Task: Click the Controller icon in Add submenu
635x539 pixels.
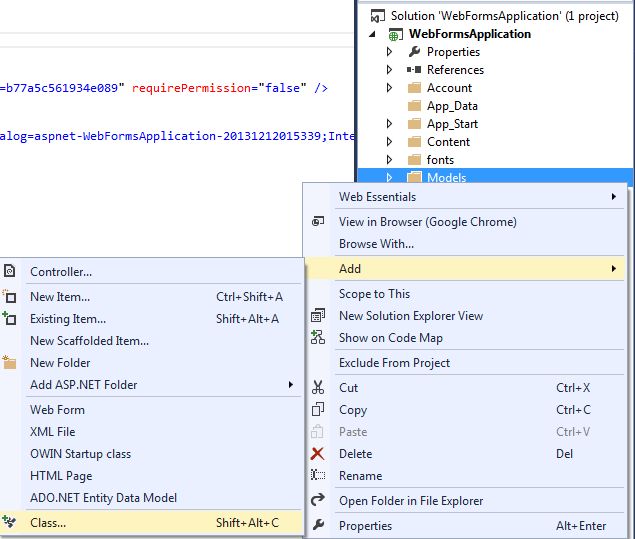Action: click(9, 271)
